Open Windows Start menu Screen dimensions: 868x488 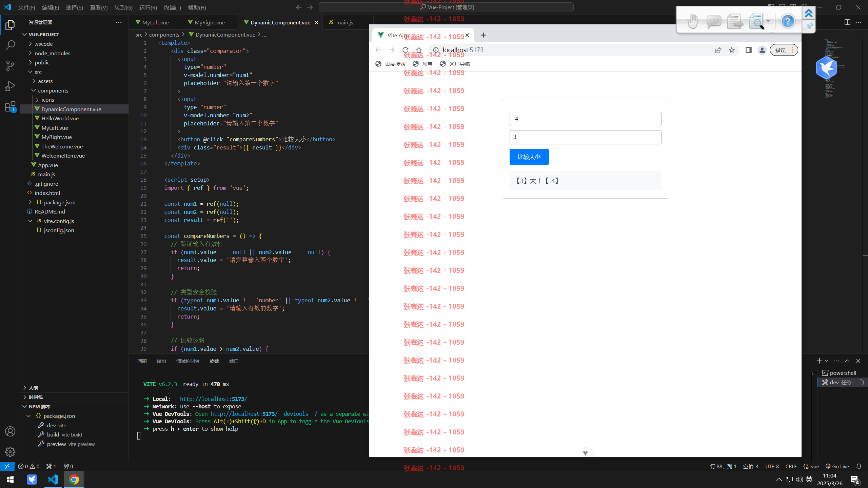(10, 480)
